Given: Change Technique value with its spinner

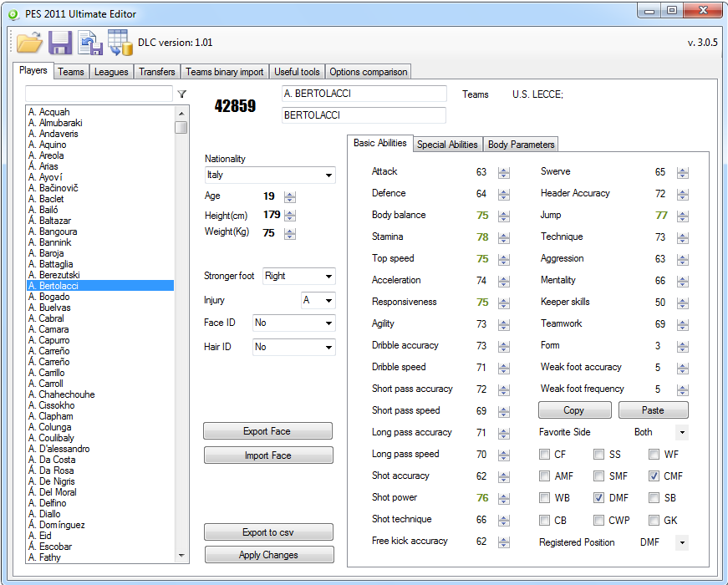Looking at the screenshot, I should 683,237.
